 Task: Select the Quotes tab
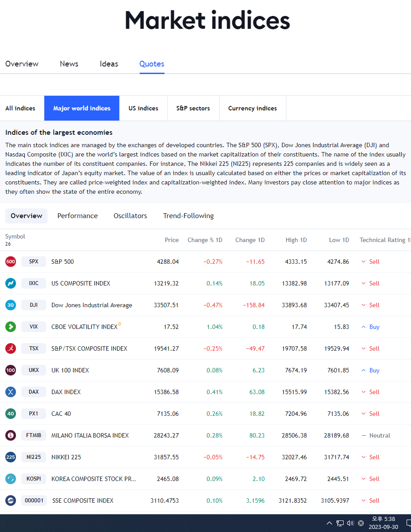pyautogui.click(x=152, y=64)
